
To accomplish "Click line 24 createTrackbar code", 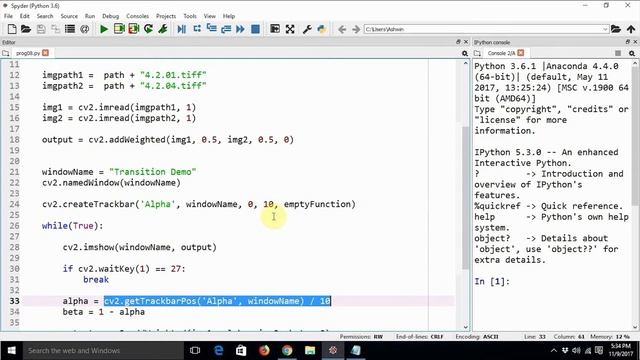I will point(199,204).
